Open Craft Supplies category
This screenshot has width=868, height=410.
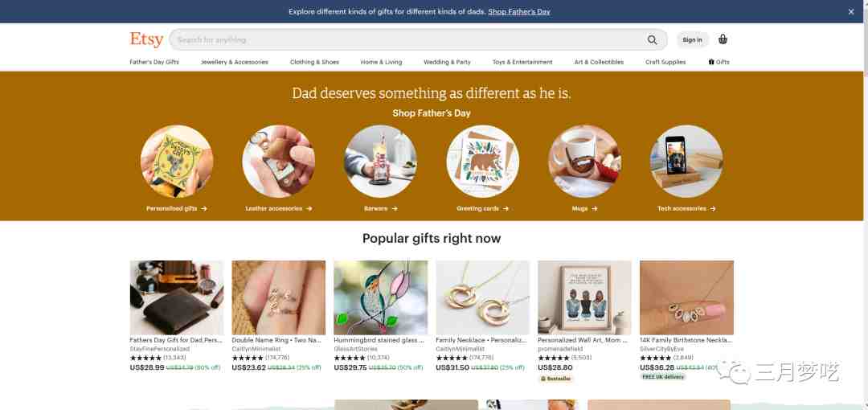(665, 62)
